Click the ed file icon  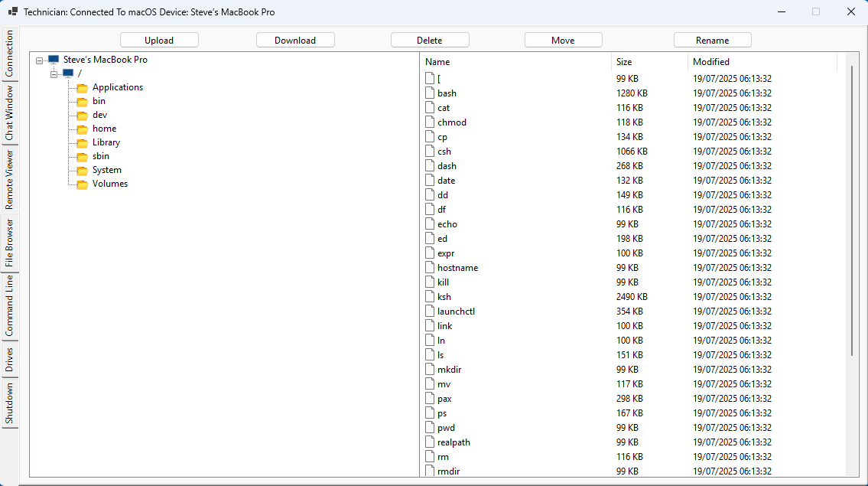tap(430, 238)
